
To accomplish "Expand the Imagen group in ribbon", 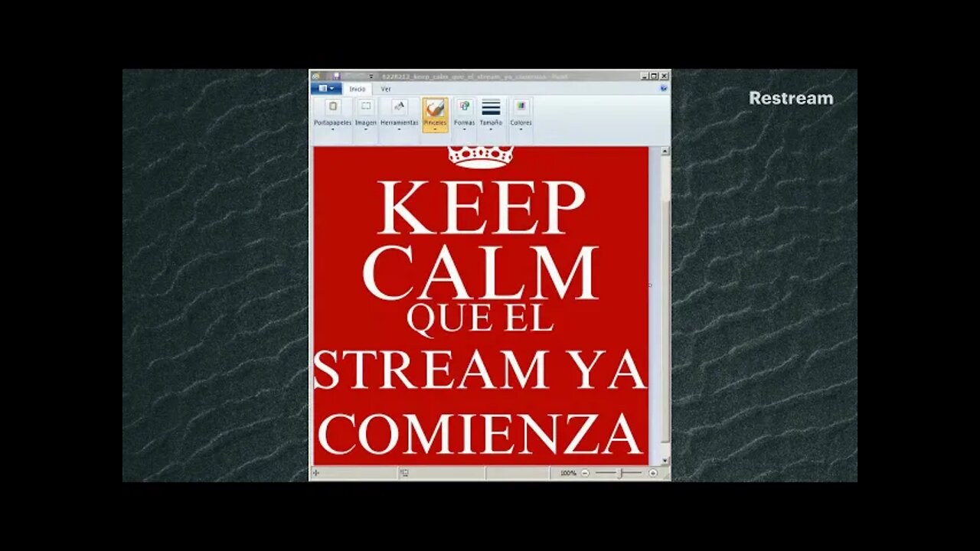I will (x=366, y=115).
